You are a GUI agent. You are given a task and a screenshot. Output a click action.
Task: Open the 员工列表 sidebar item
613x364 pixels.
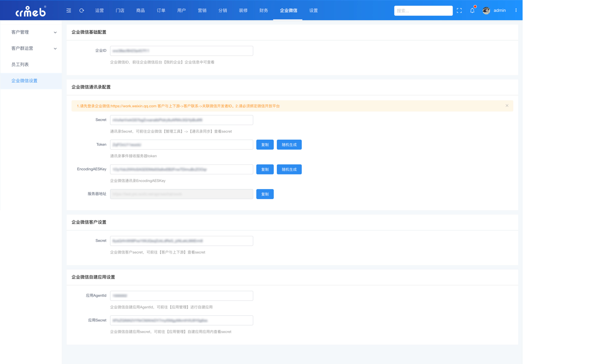click(31, 64)
